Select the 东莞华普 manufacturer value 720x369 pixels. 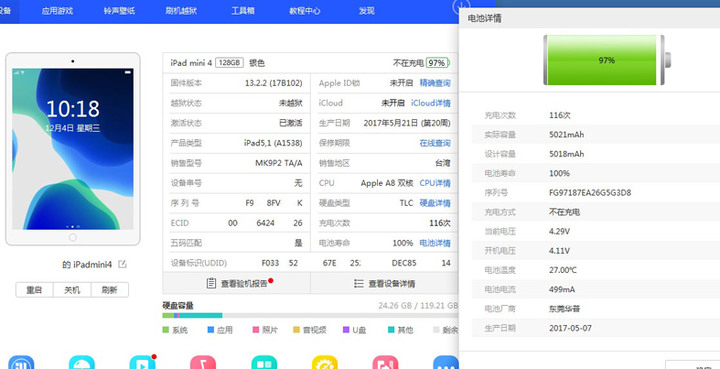pos(564,309)
